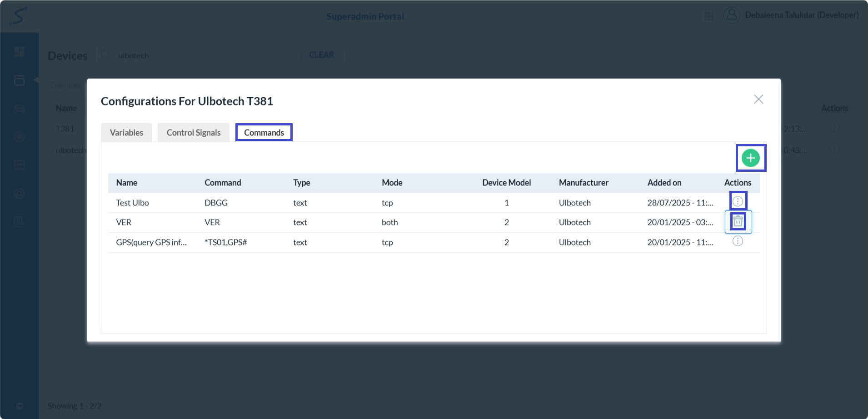The height and width of the screenshot is (419, 868).
Task: Switch to the Variables tab
Action: click(x=126, y=133)
